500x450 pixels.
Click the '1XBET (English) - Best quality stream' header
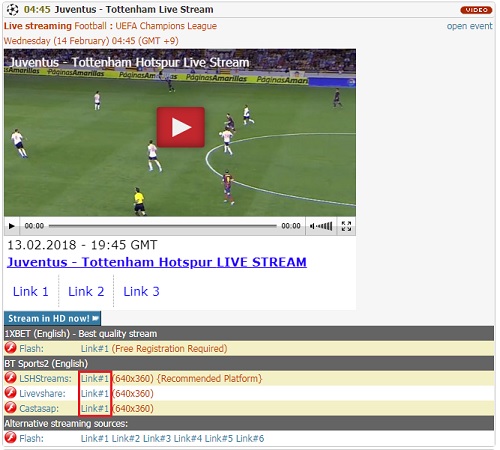(249, 334)
